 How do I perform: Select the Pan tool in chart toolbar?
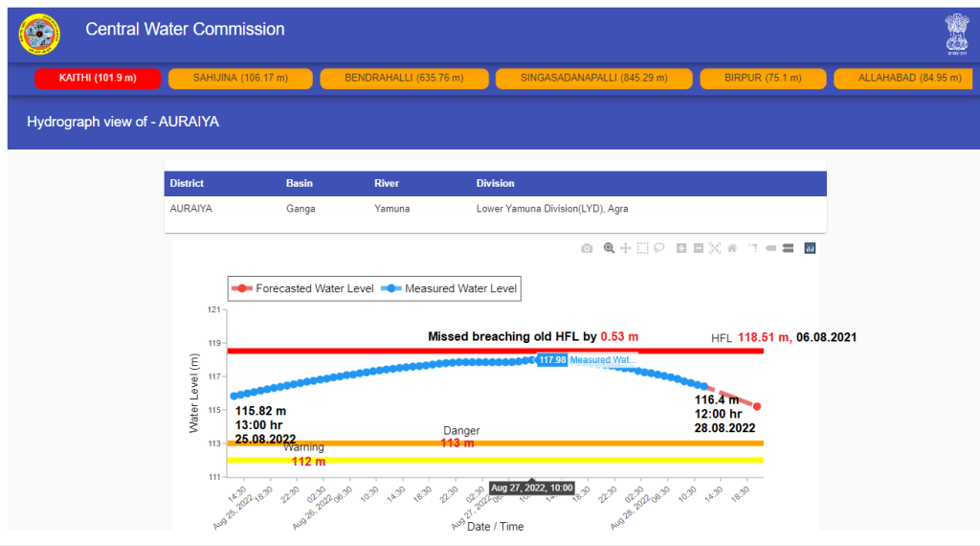(x=626, y=248)
